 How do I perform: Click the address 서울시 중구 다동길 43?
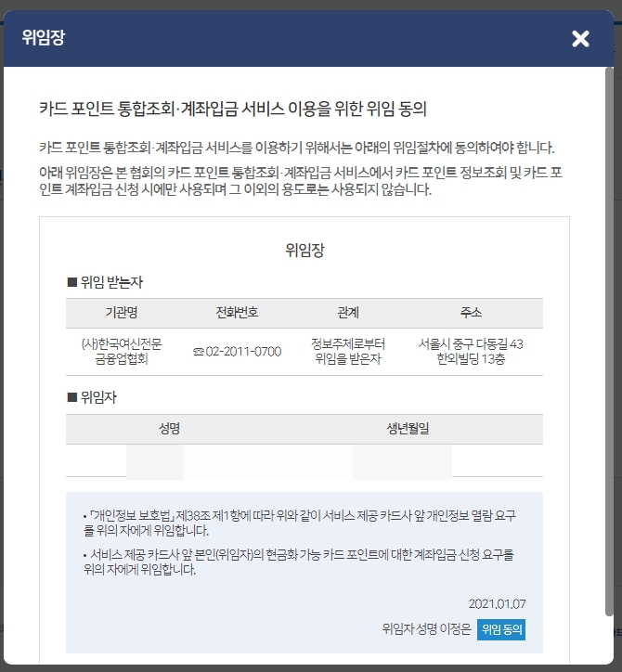471,344
